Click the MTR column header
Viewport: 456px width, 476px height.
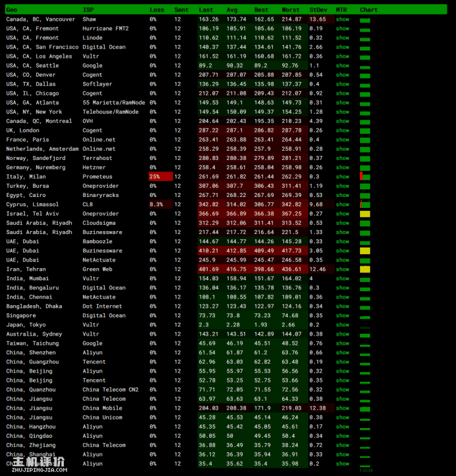341,10
